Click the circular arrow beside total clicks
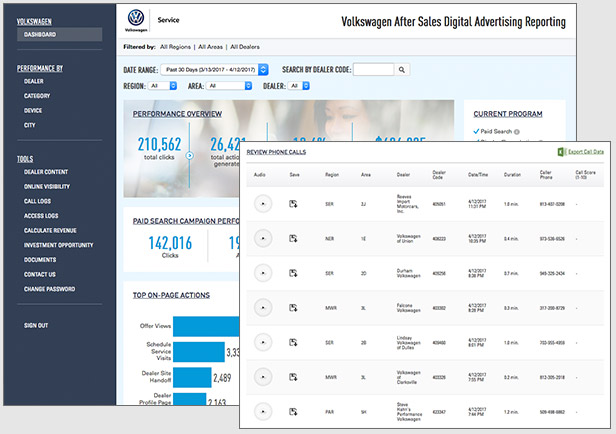Viewport: 616px width, 434px height. (x=189, y=156)
